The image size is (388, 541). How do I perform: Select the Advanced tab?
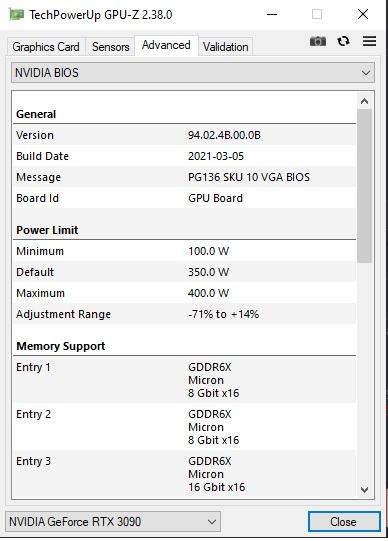click(x=166, y=45)
